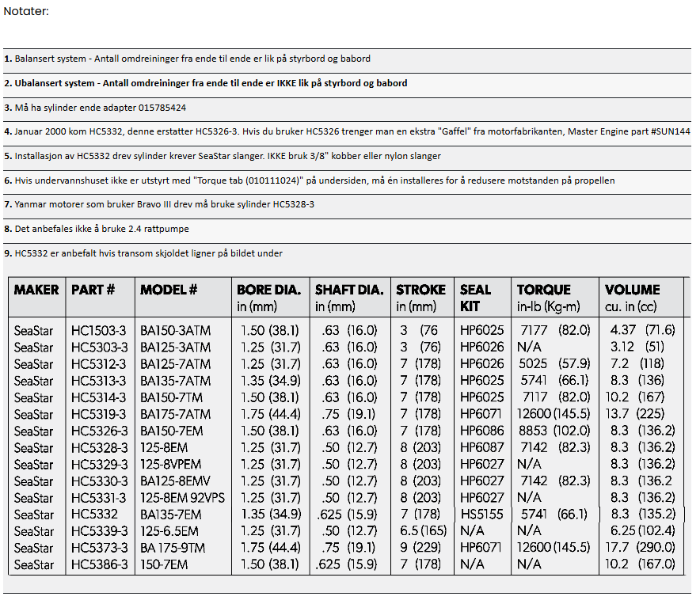The image size is (700, 604).
Task: Click volume value 6.25 (102.4)
Action: (x=642, y=531)
